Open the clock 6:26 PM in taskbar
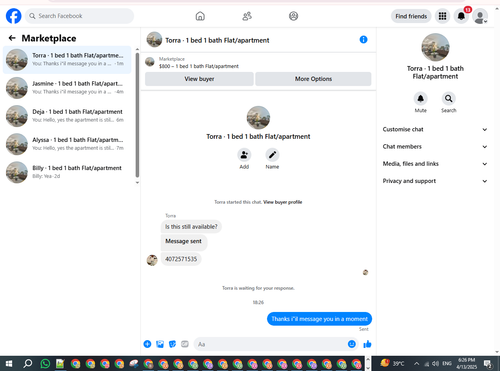 467,363
